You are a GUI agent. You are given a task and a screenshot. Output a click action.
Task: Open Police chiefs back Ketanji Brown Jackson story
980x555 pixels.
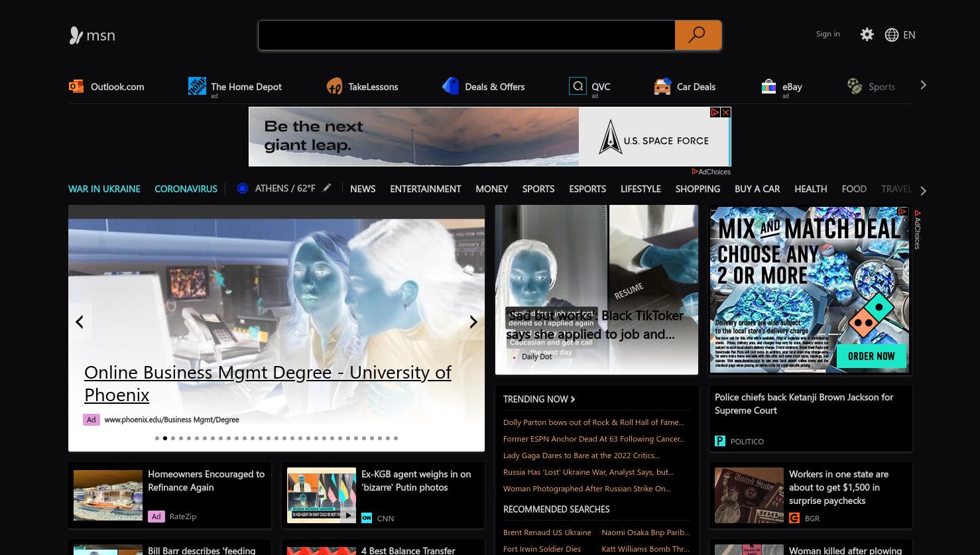[804, 403]
